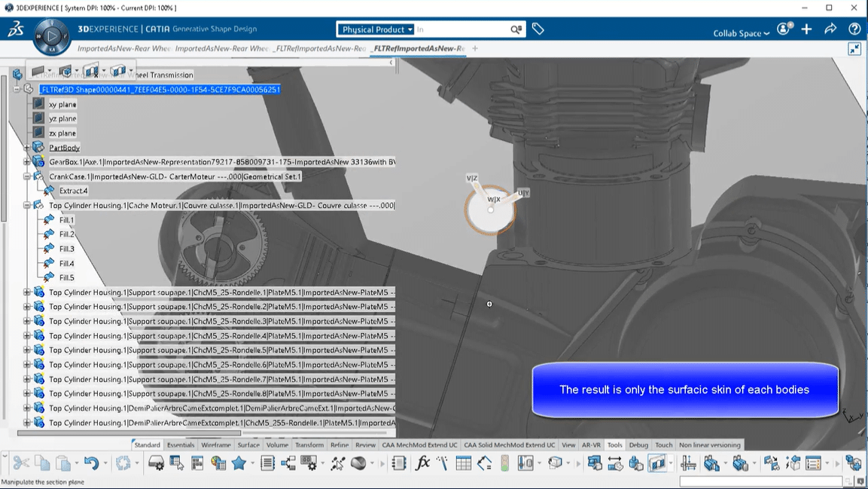Click the section plane manipulator robot
Image resolution: width=868 pixels, height=489 pixels.
(x=491, y=209)
